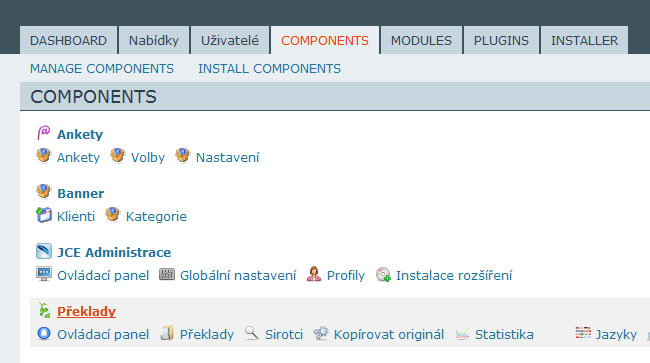The image size is (650, 363).
Task: Open JCE Administrace heading
Action: click(x=114, y=252)
